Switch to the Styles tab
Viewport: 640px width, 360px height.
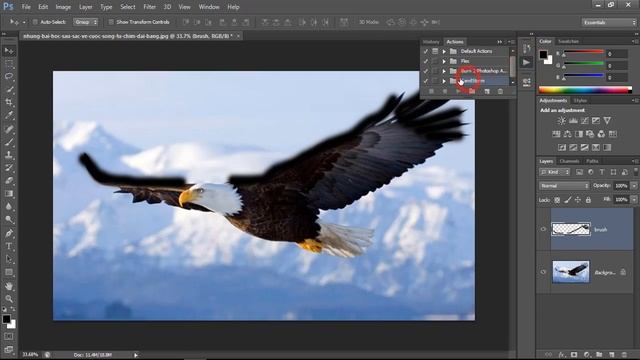point(580,100)
